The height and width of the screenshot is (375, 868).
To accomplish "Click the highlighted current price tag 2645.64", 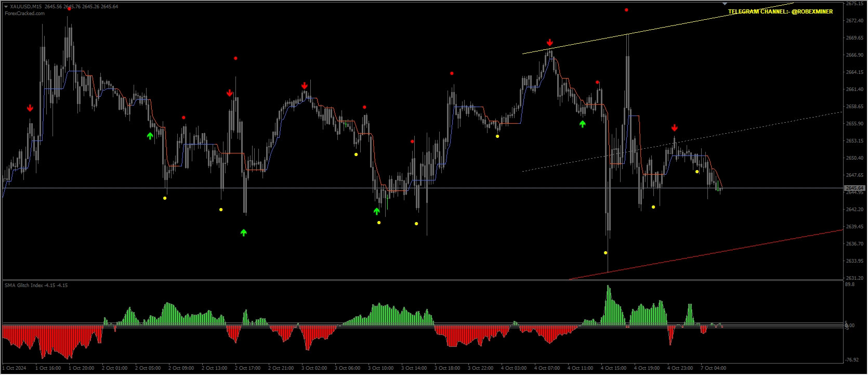I will tap(854, 188).
